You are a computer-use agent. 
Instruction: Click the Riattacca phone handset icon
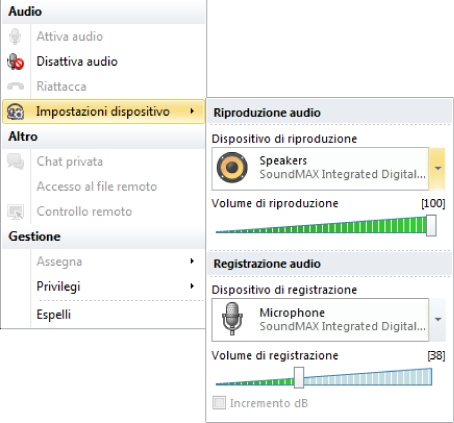click(x=15, y=86)
